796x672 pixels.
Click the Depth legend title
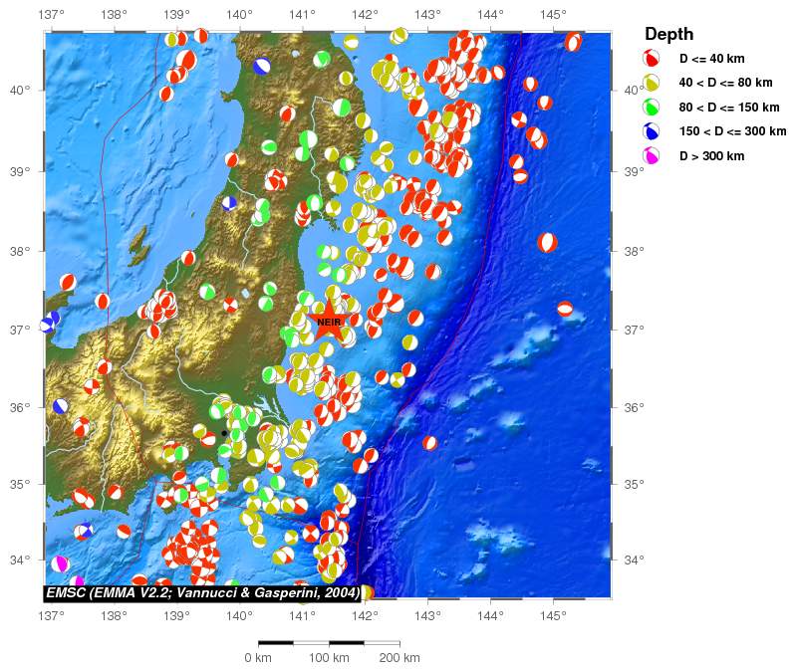coord(668,35)
